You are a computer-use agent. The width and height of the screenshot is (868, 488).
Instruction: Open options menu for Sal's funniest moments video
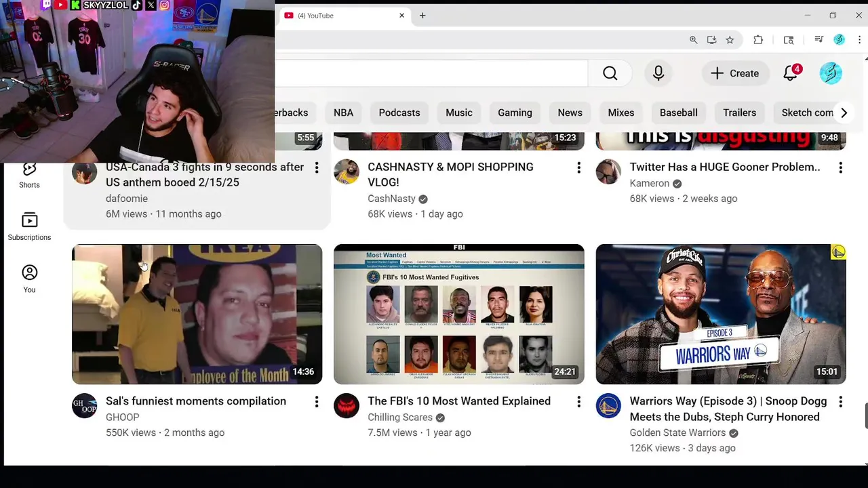coord(317,402)
